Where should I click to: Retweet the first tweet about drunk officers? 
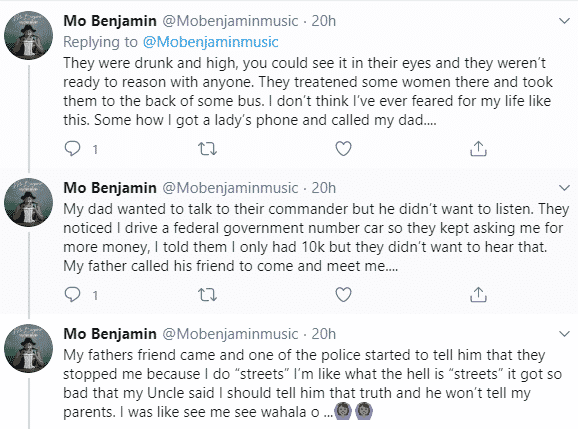pos(208,149)
